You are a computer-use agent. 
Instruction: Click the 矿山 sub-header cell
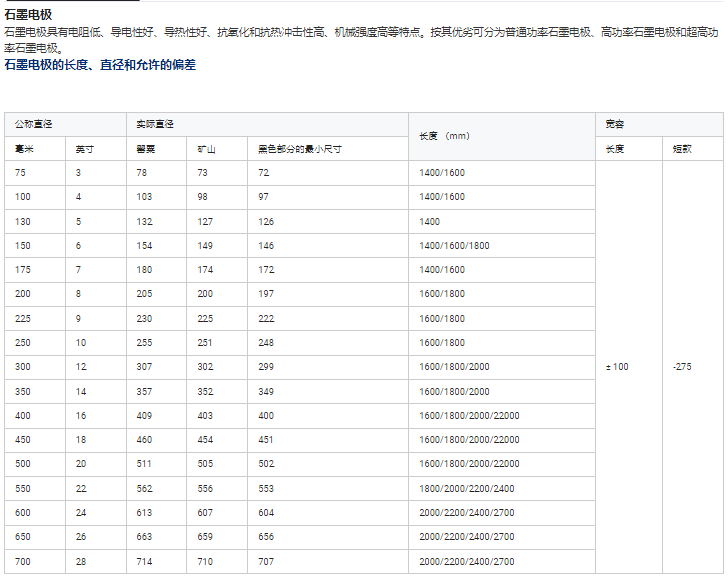click(x=207, y=149)
